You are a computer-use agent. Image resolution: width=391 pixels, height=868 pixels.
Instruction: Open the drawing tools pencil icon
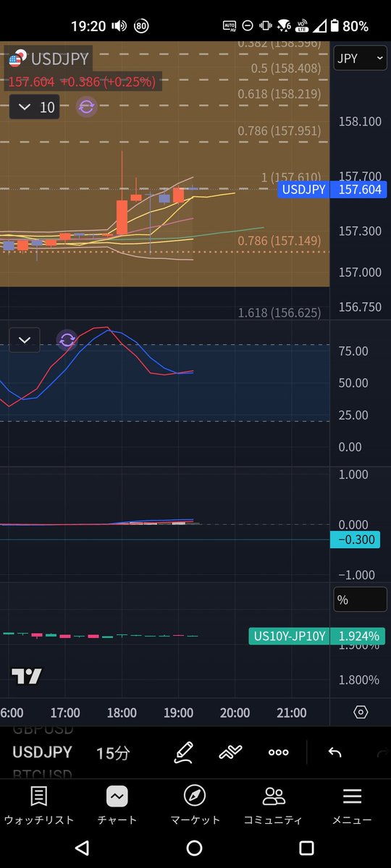pyautogui.click(x=184, y=752)
